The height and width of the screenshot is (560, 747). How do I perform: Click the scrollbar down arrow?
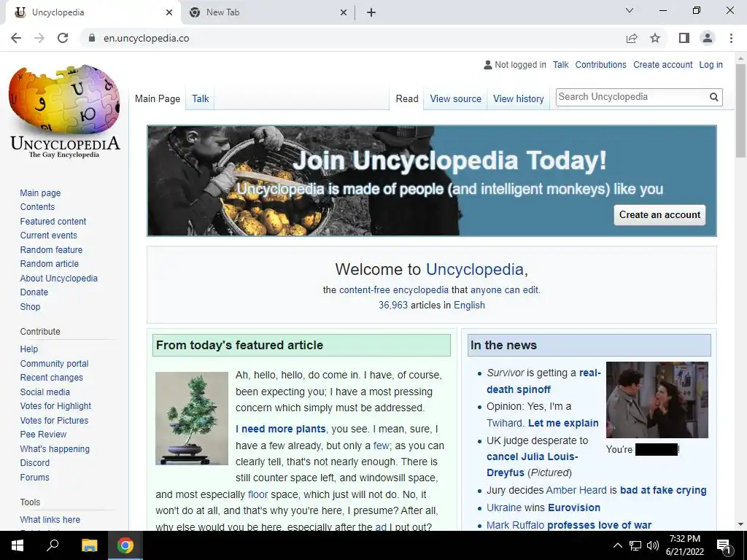coord(740,524)
